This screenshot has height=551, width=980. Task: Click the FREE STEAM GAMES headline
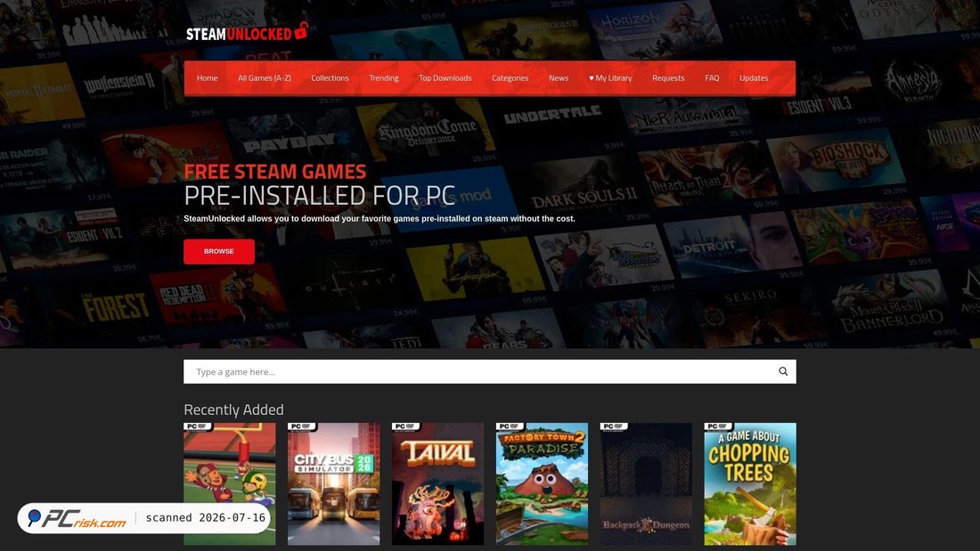[x=275, y=171]
